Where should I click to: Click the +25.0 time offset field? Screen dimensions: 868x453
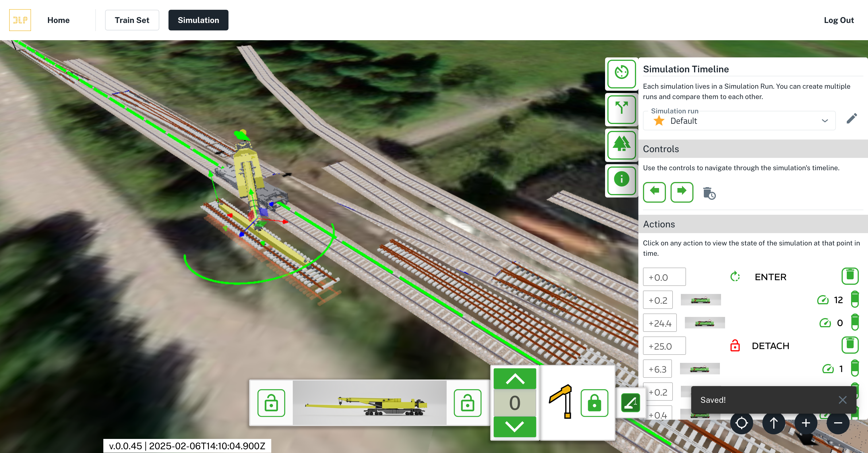click(x=664, y=345)
